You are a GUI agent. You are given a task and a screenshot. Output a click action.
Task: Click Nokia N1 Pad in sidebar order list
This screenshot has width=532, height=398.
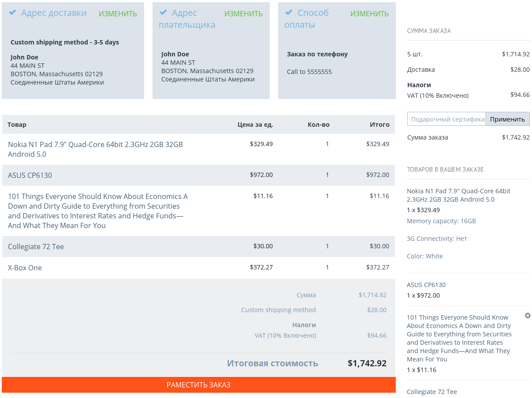(x=458, y=195)
